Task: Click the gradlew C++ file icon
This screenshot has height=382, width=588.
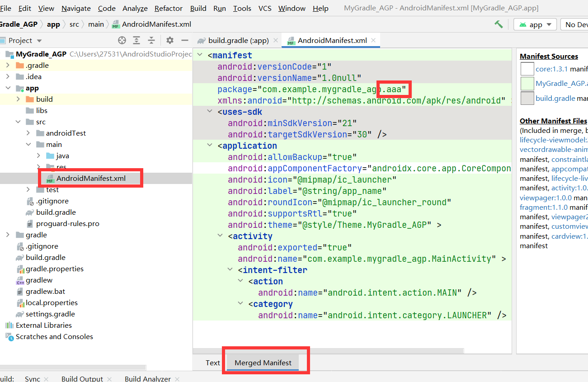Action: [19, 280]
